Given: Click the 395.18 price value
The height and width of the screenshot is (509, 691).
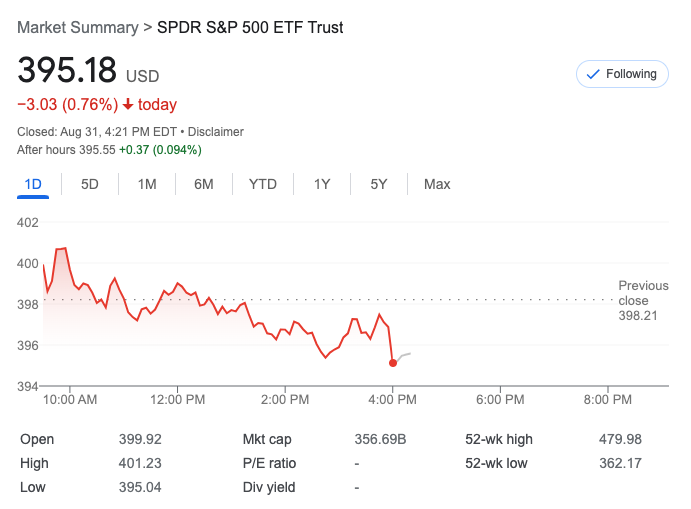Looking at the screenshot, I should pyautogui.click(x=67, y=71).
